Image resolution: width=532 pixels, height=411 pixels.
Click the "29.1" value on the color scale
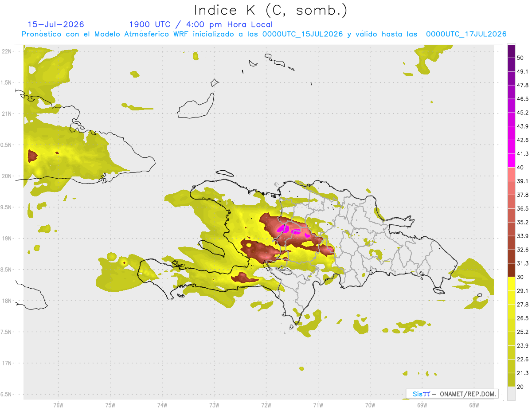tap(523, 290)
